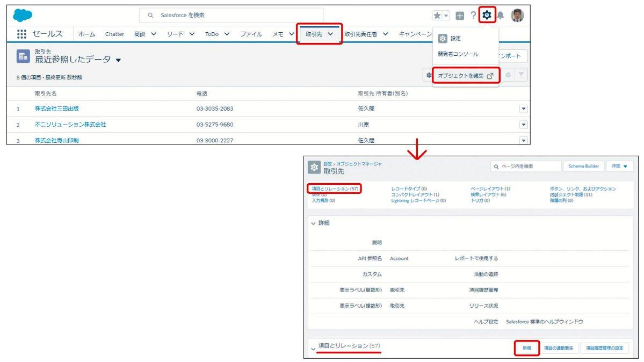Image resolution: width=644 pixels, height=362 pixels.
Task: Open the user profile avatar
Action: [x=517, y=15]
